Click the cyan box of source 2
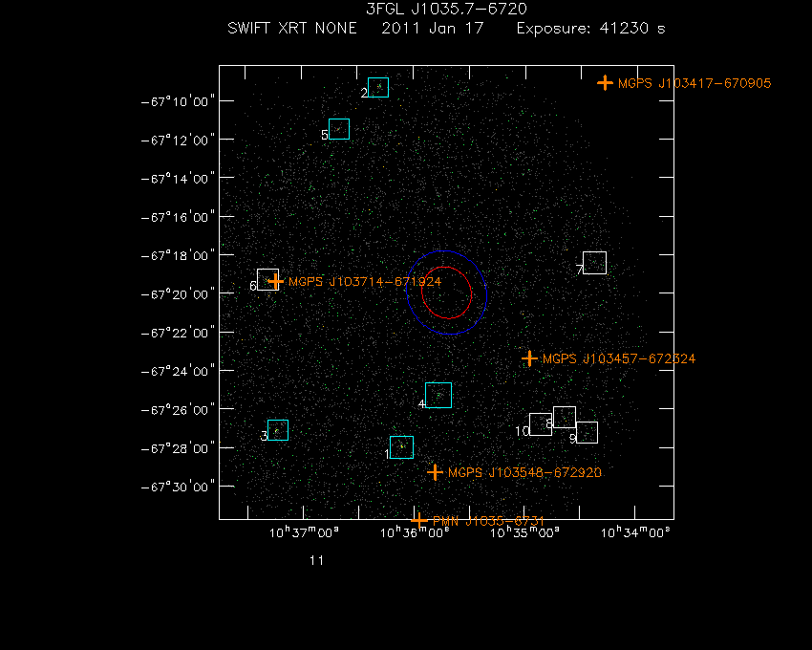 378,87
